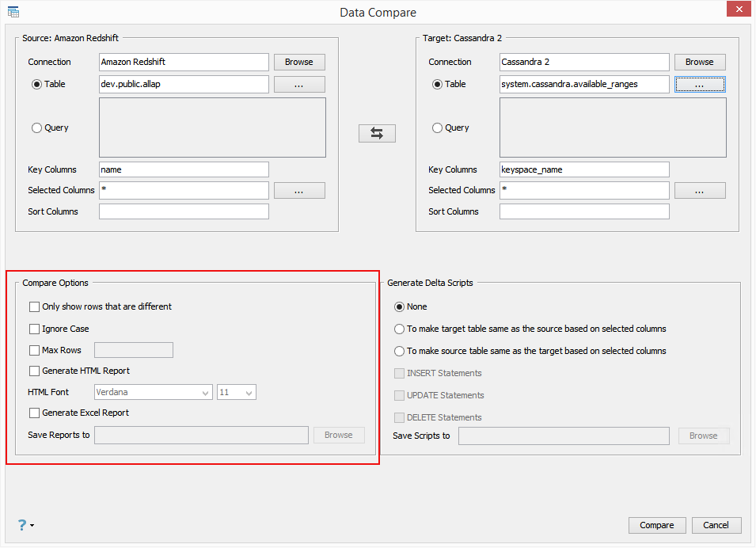Select the source Query radio button
Viewport: 756px width, 548px height.
pos(36,127)
